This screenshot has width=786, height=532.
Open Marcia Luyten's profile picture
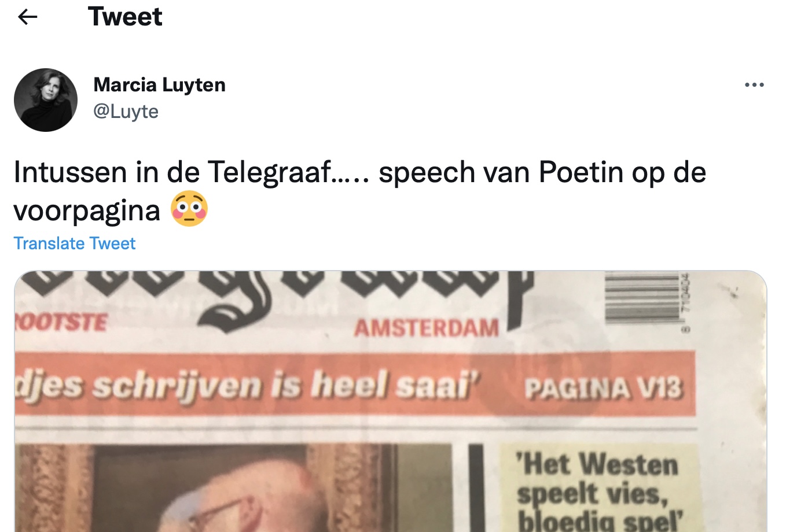tap(46, 100)
